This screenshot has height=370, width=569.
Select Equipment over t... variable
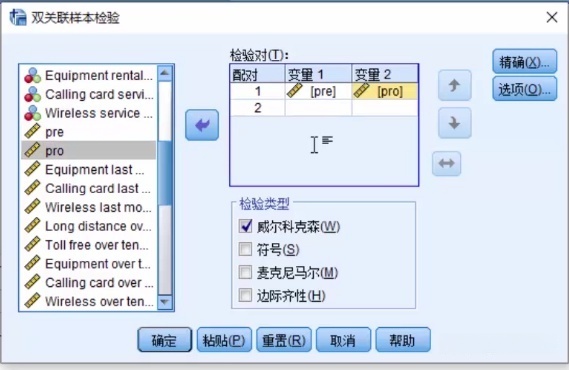(89, 264)
